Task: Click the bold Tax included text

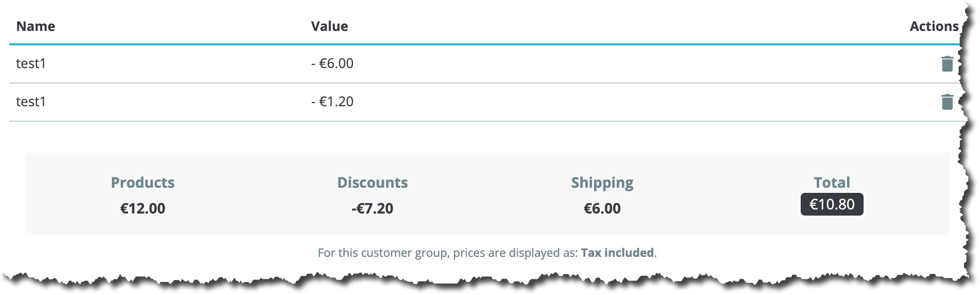Action: tap(617, 253)
